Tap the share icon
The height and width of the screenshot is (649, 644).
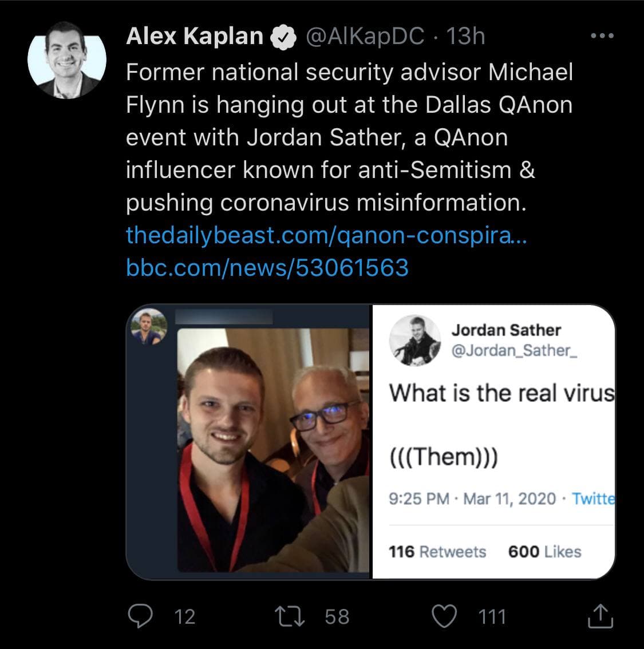[x=601, y=616]
